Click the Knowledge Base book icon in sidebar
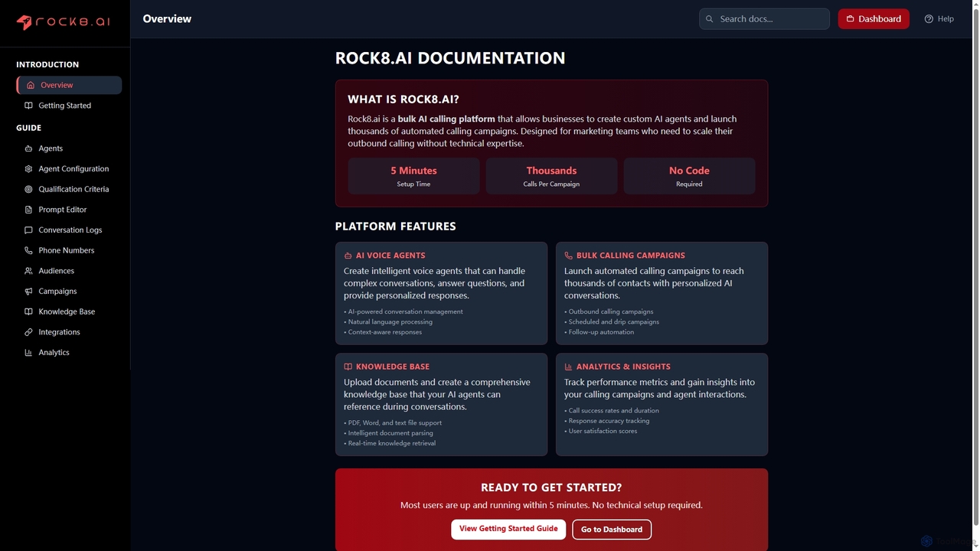The image size is (980, 551). [x=28, y=311]
